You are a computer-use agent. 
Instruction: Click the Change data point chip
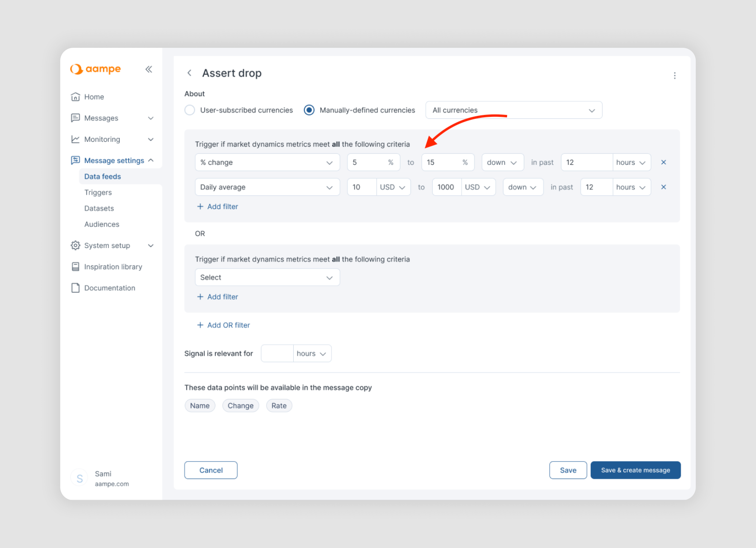tap(240, 406)
